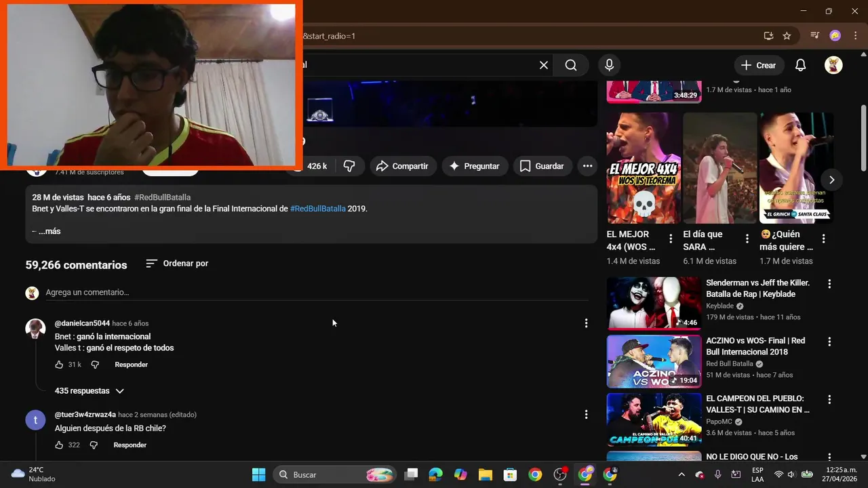Open options for '¿Quién más quiere' Short
The width and height of the screenshot is (868, 488).
pyautogui.click(x=823, y=239)
